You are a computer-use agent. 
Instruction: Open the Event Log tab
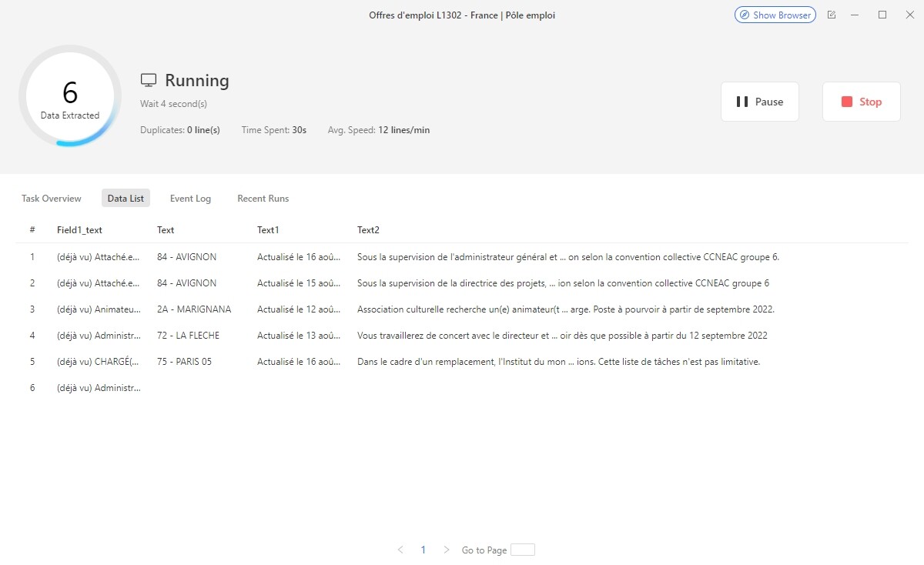(190, 199)
